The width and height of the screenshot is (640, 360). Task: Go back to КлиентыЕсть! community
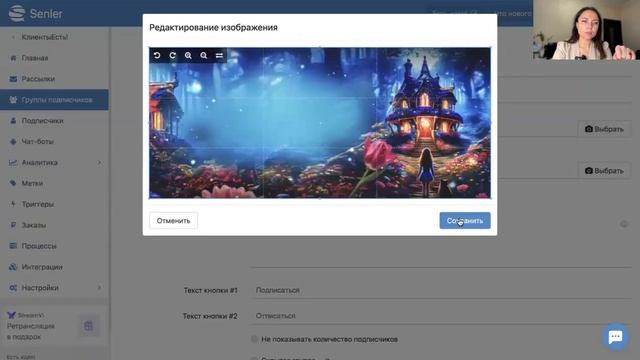44,37
